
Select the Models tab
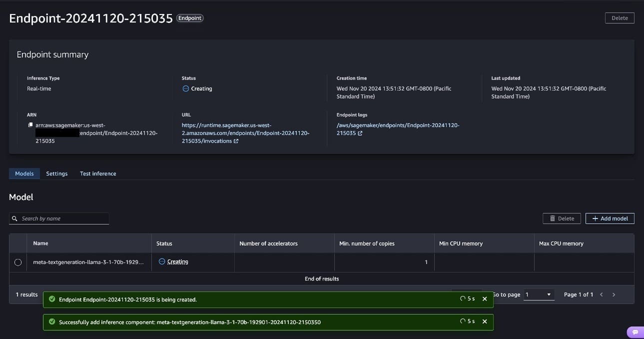coord(24,173)
